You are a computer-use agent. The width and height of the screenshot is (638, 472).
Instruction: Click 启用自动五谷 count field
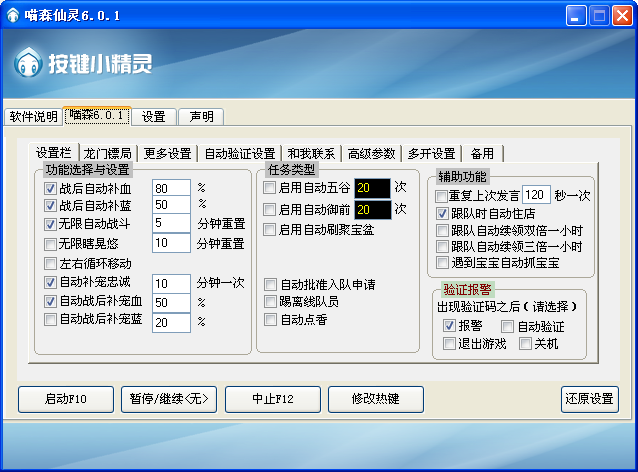(x=372, y=188)
